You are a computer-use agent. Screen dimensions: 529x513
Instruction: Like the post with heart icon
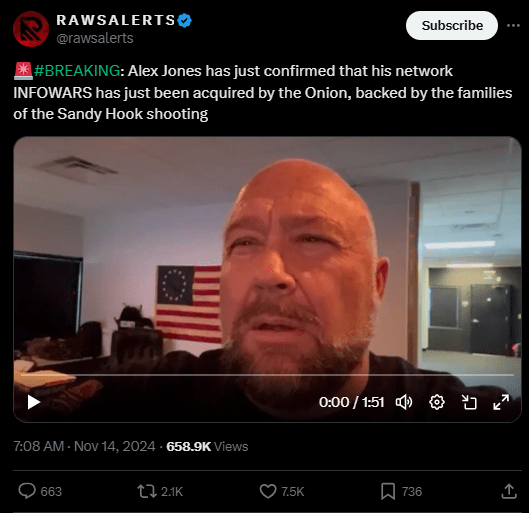click(x=268, y=491)
